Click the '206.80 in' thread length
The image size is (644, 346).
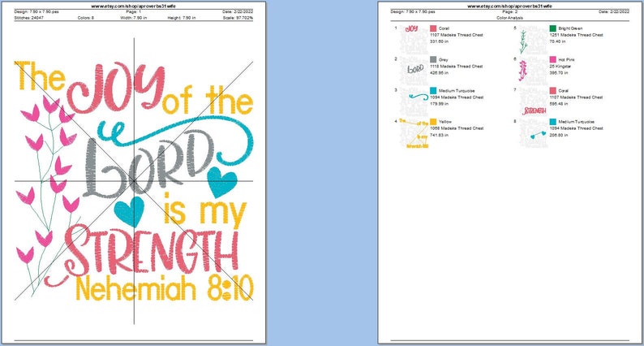click(560, 135)
